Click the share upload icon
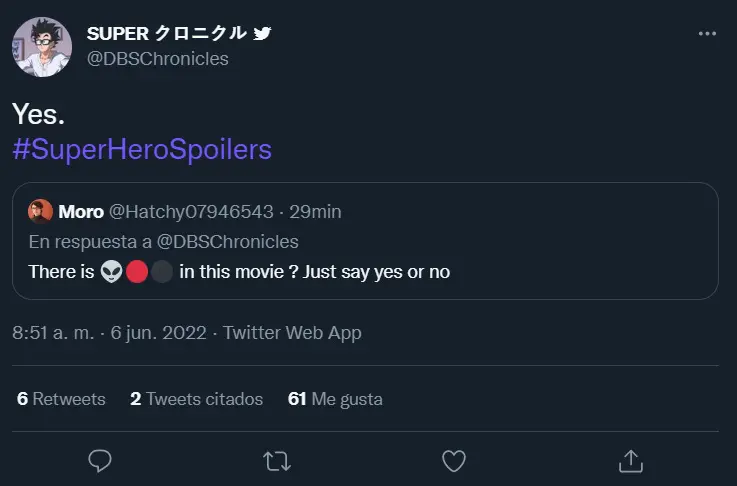Image resolution: width=737 pixels, height=486 pixels. 631,461
